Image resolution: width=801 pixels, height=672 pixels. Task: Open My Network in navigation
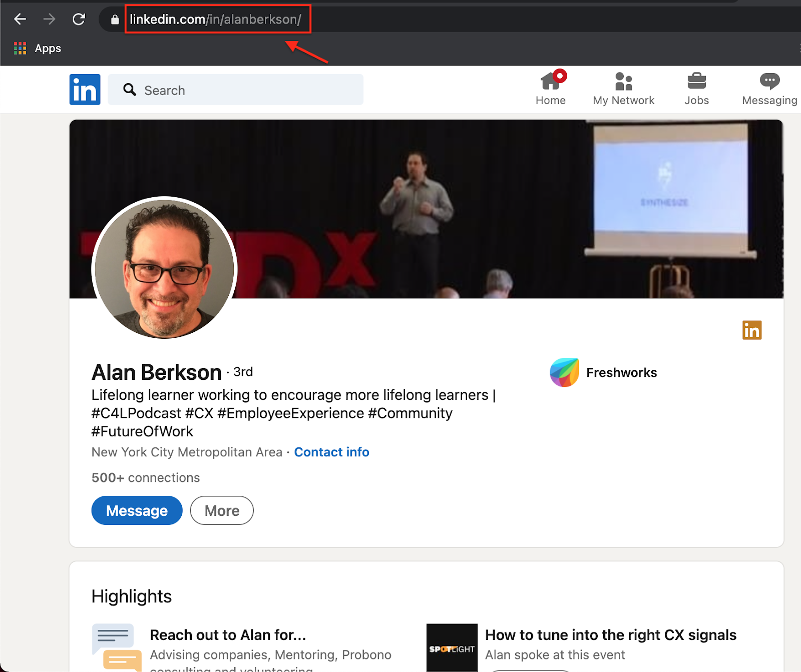[623, 89]
